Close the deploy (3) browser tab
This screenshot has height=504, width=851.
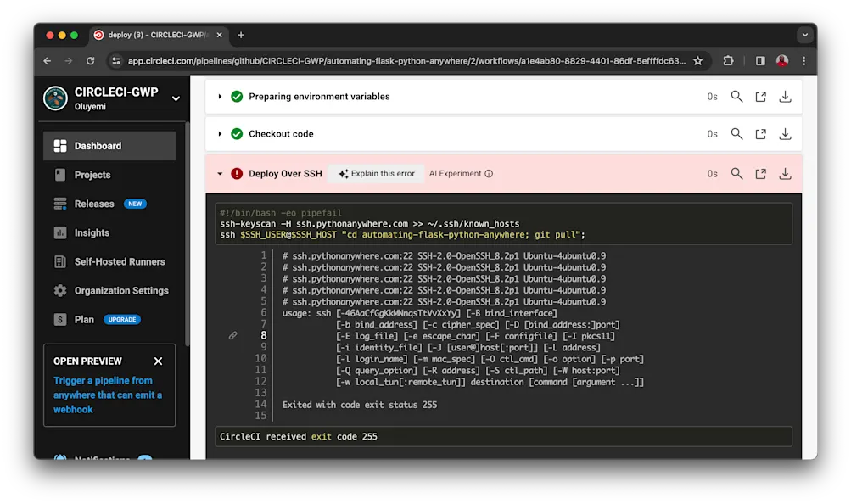click(219, 36)
